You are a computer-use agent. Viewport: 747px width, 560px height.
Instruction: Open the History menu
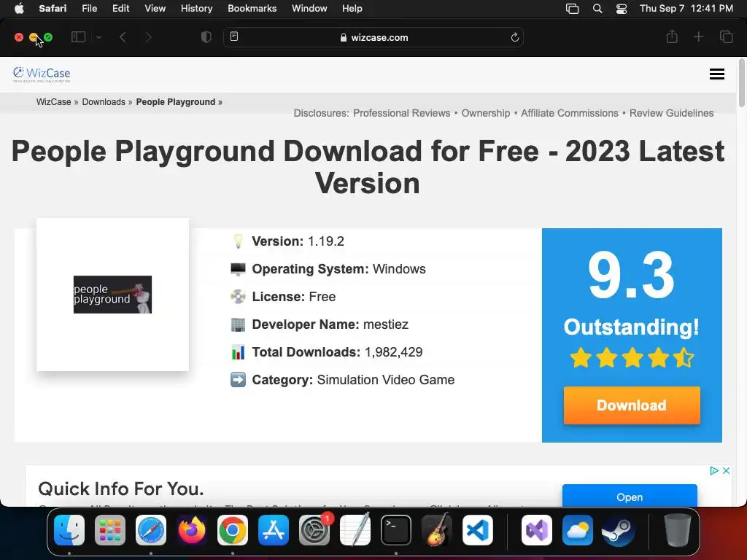196,9
